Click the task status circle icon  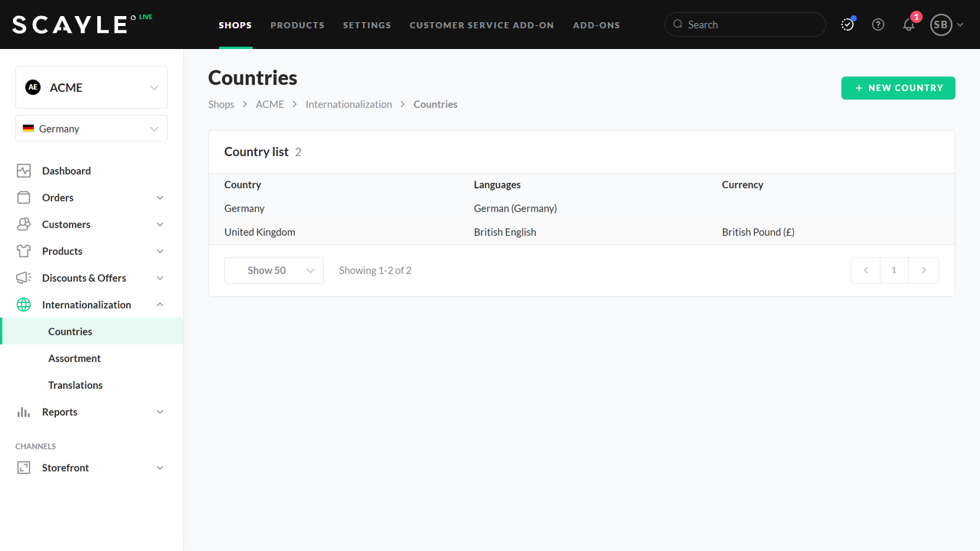pyautogui.click(x=848, y=24)
